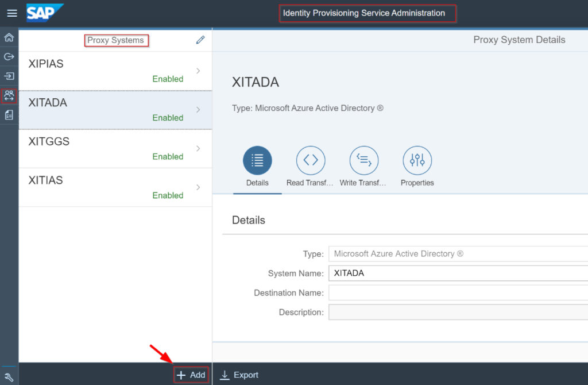Open the Job Logs sidebar icon
The image size is (588, 385).
coord(9,115)
